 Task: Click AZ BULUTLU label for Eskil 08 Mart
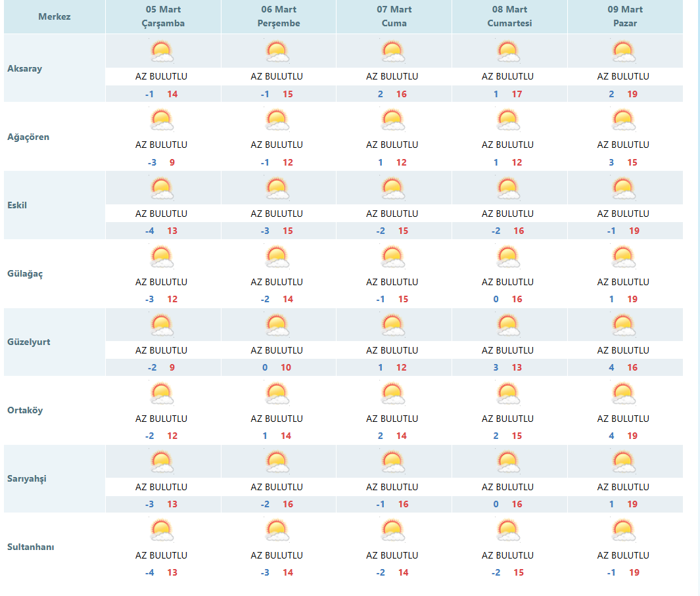(507, 214)
